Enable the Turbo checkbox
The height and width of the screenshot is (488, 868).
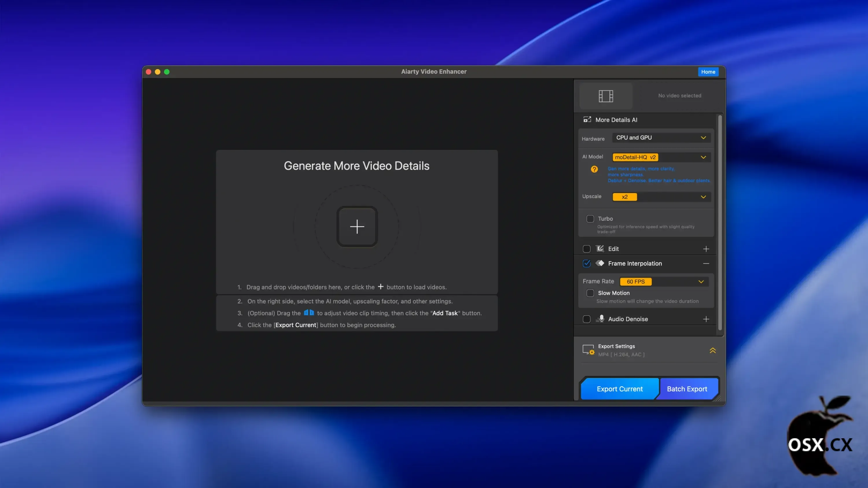pos(590,219)
